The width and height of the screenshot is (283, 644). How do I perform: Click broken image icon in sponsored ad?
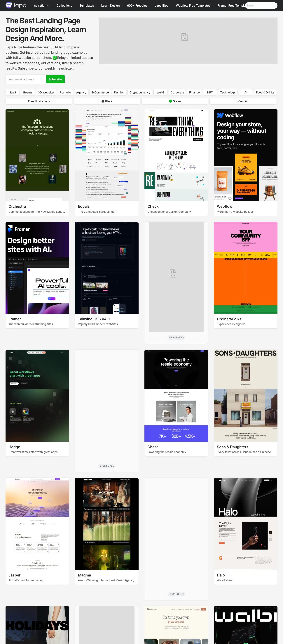click(173, 273)
